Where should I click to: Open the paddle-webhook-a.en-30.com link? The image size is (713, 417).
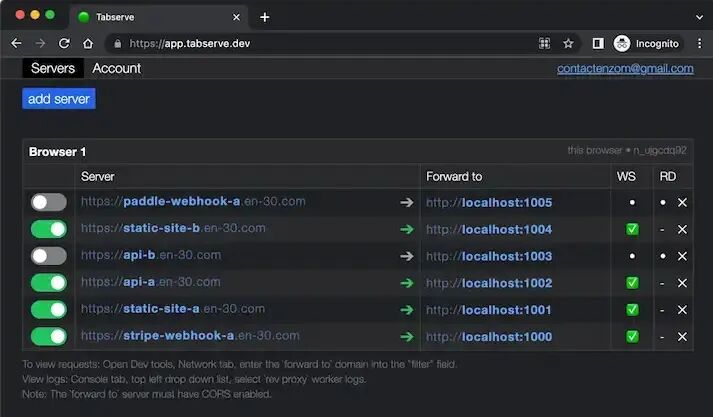[193, 201]
